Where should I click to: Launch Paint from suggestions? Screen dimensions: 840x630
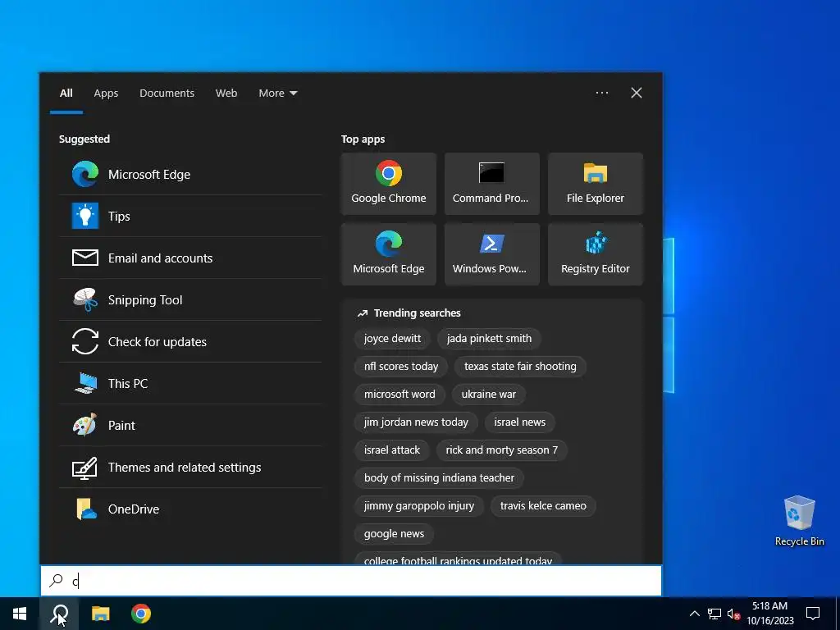tap(190, 425)
